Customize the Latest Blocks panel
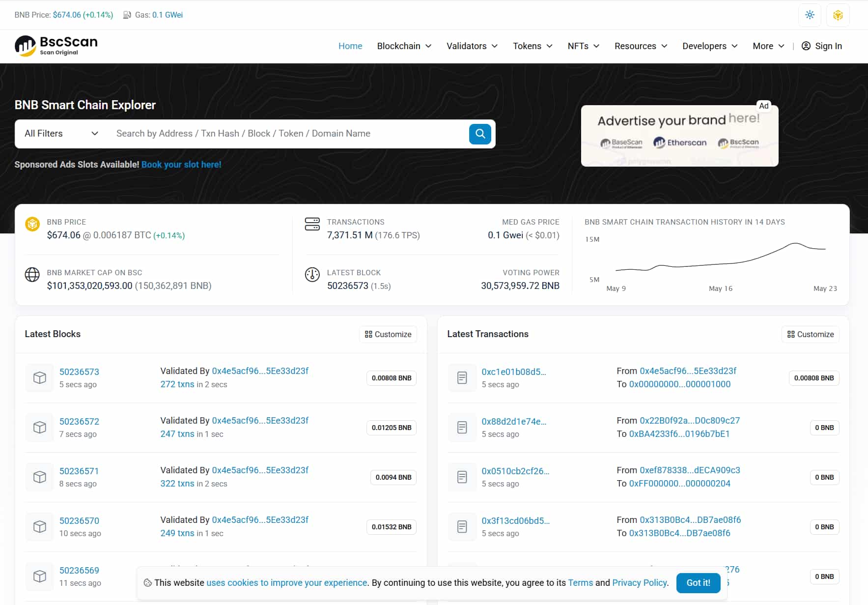 coord(388,334)
